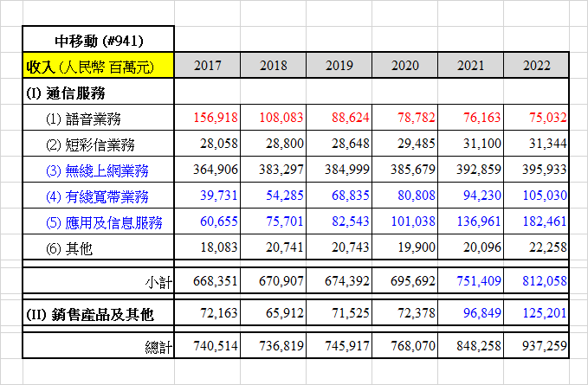Select the (4) 有線寬帶業務 row label
This screenshot has width=588, height=385.
[97, 196]
